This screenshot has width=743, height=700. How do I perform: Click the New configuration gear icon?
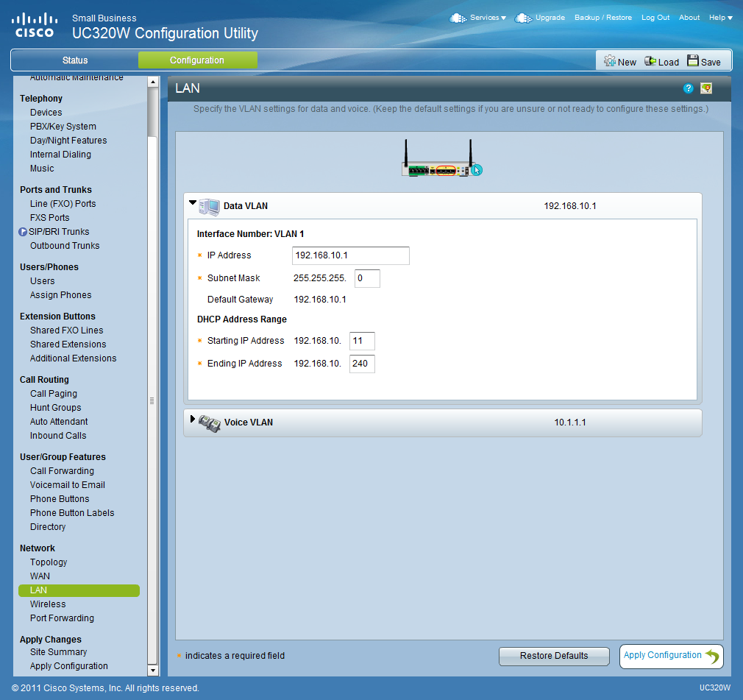tap(609, 62)
